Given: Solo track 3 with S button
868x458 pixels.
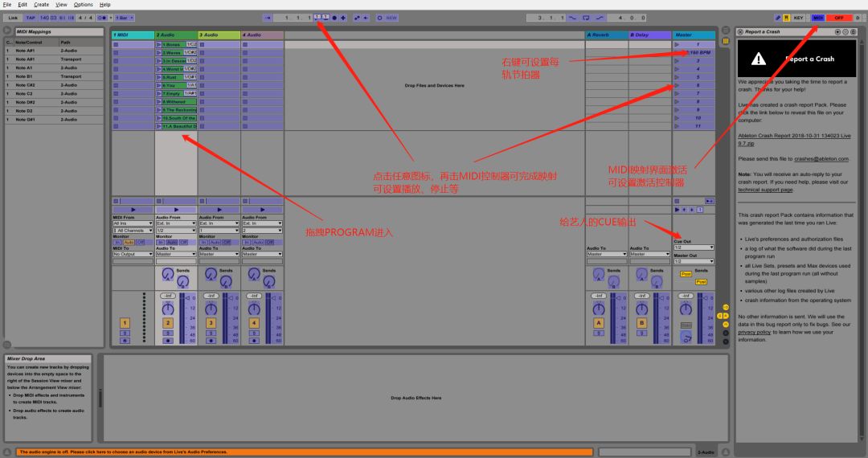Looking at the screenshot, I should [x=211, y=333].
